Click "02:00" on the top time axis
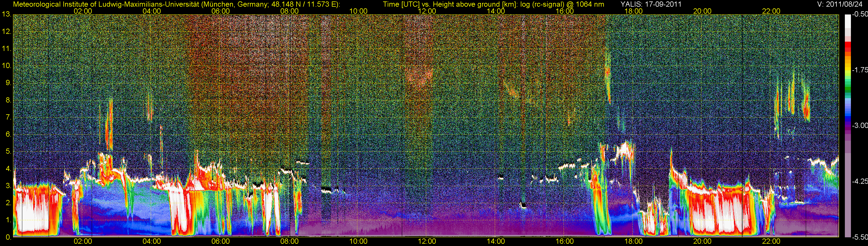This screenshot has width=868, height=246. tap(83, 11)
